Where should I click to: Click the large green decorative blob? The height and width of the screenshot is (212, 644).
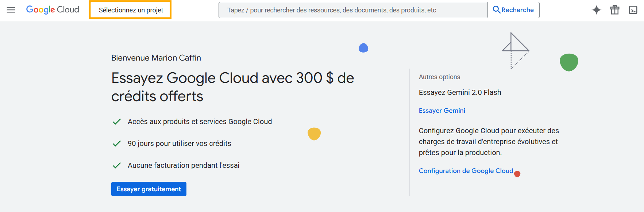(569, 62)
